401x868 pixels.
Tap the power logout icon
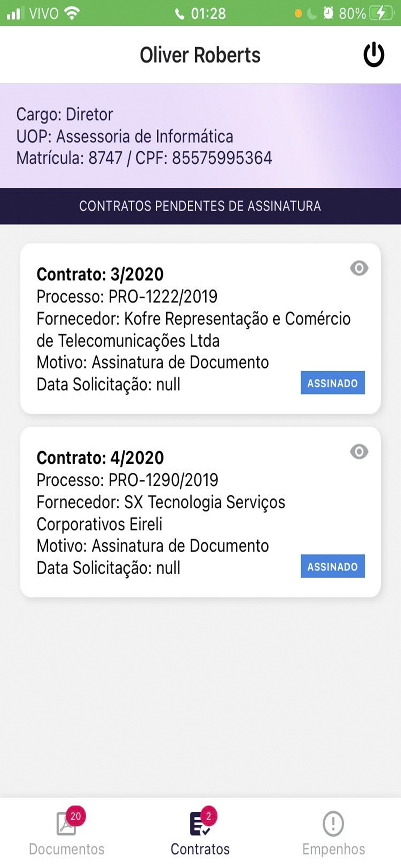point(374,55)
